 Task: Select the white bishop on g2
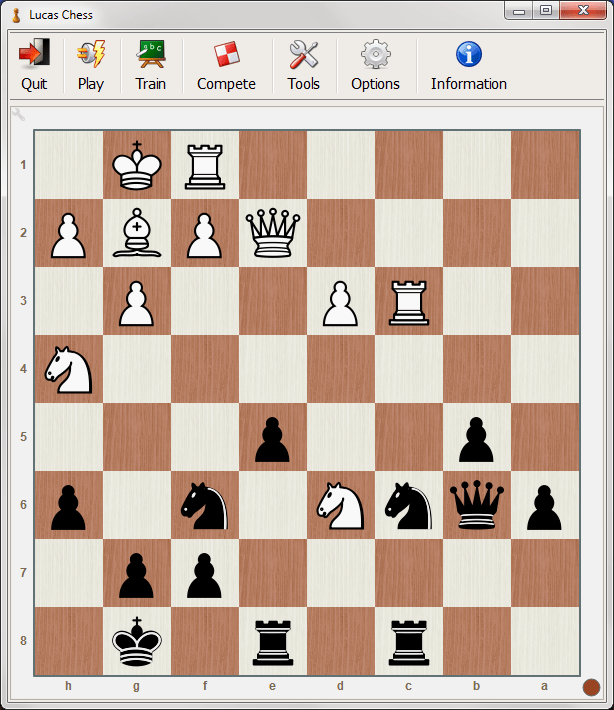tap(136, 233)
